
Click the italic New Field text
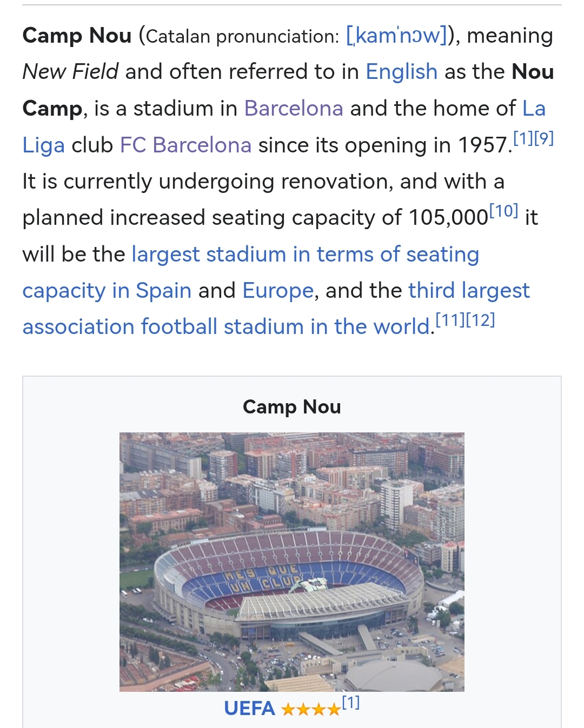pos(70,72)
